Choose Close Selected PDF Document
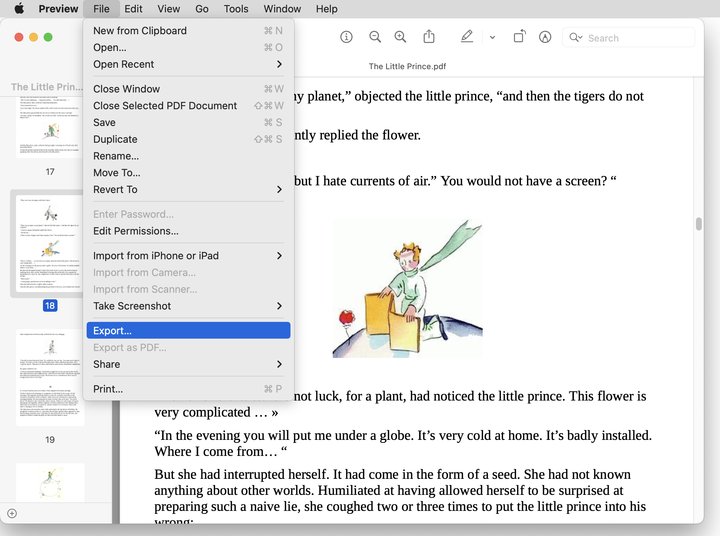720x536 pixels. click(x=188, y=106)
